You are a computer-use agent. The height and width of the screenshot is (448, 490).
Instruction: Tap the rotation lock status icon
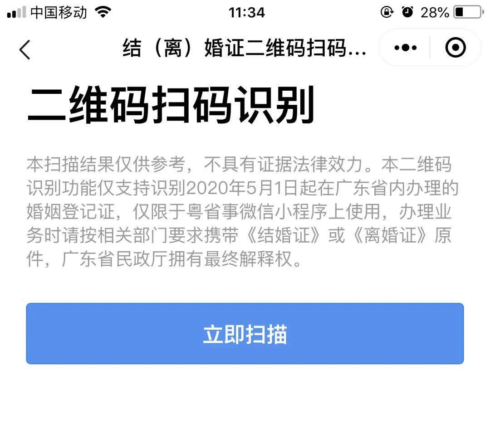tap(387, 13)
